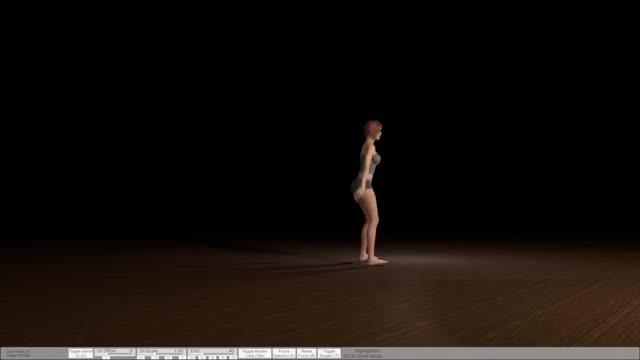Image resolution: width=640 pixels, height=360 pixels.
Task: Click the small preset button under UI Offset
Action: click(106, 358)
